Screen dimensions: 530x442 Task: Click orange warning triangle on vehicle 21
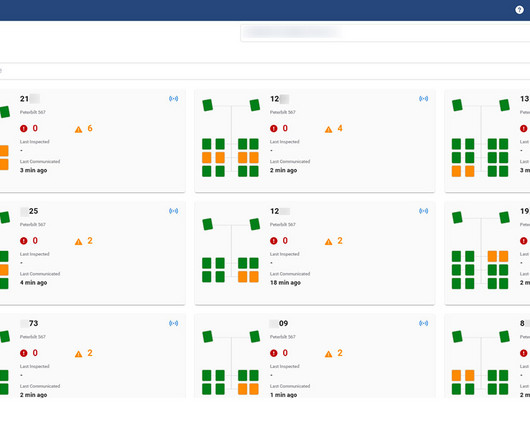pyautogui.click(x=78, y=129)
